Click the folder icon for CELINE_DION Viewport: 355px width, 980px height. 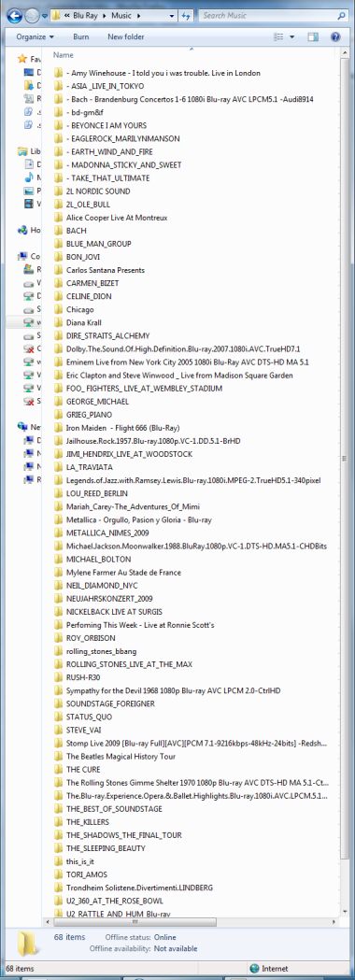[59, 296]
